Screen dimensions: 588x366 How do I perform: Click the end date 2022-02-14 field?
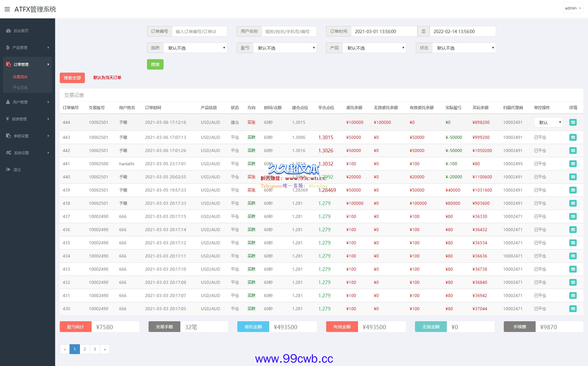point(463,31)
